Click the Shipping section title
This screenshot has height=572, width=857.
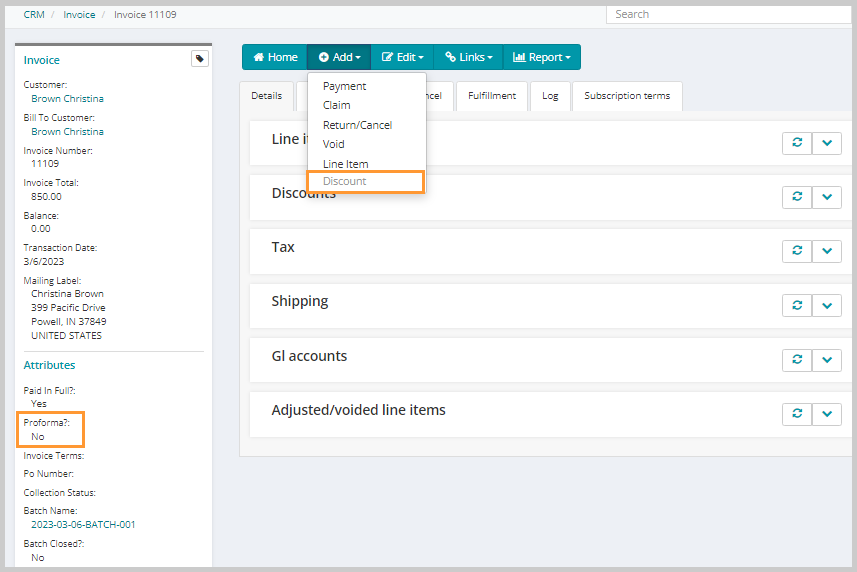coord(300,302)
